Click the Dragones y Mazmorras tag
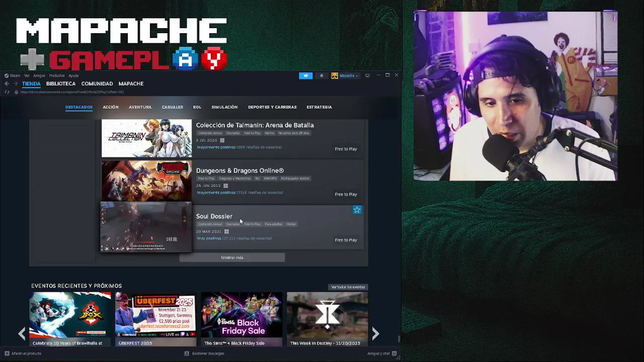 (x=235, y=178)
